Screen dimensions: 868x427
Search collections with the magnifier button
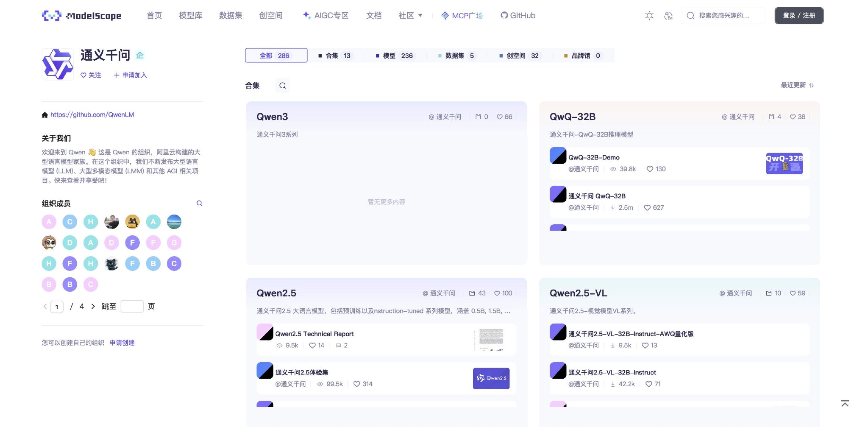(282, 86)
